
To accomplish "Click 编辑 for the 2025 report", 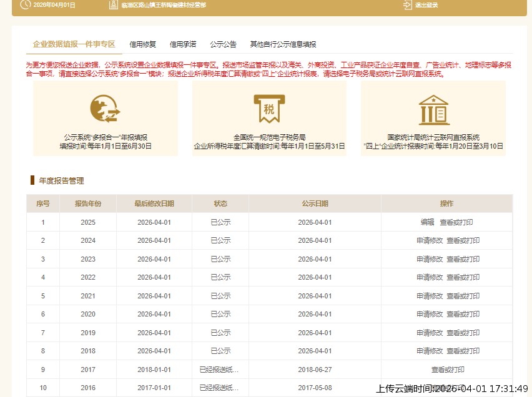I will click(x=427, y=222).
